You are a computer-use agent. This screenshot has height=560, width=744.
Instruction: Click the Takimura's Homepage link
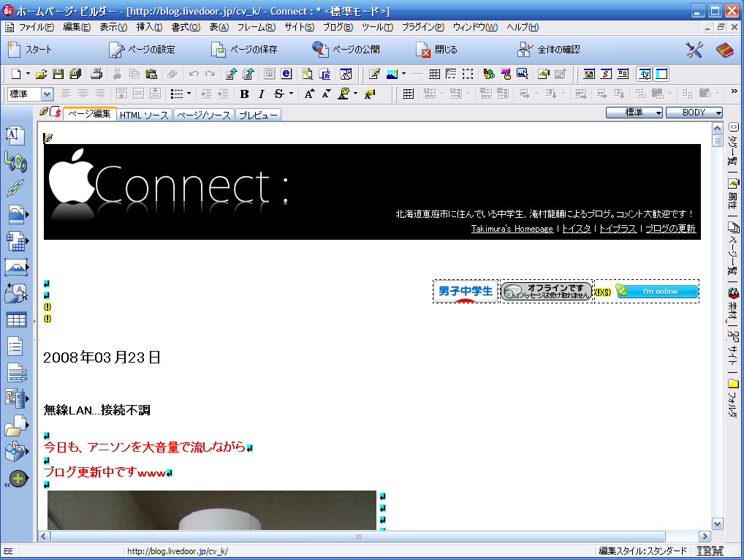(512, 229)
